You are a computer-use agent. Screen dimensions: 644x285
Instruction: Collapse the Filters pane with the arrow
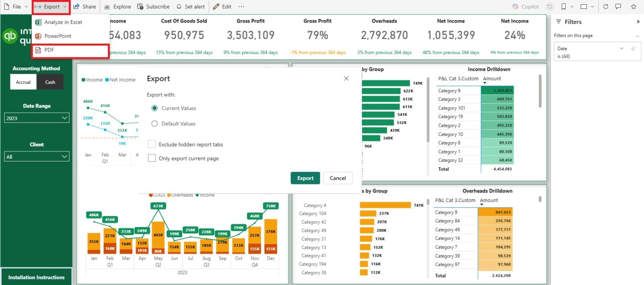point(638,21)
